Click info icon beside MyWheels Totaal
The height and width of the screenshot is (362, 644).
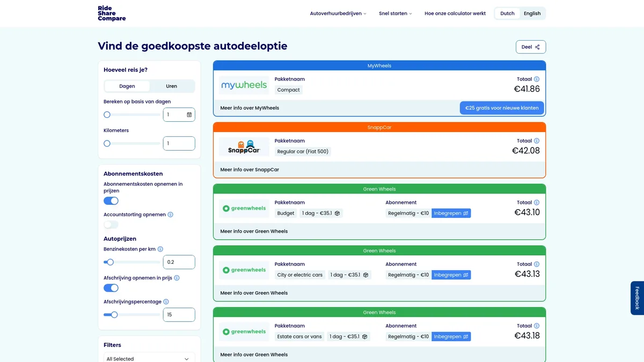point(537,79)
